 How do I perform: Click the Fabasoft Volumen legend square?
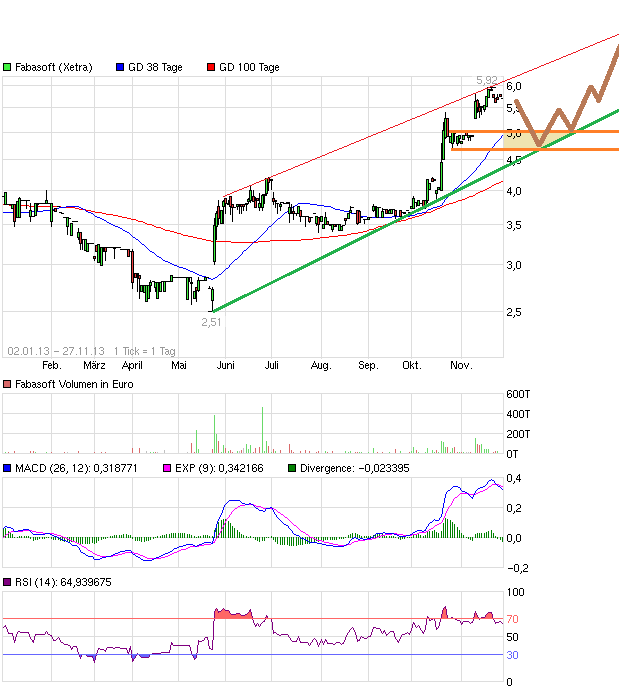pos(8,384)
